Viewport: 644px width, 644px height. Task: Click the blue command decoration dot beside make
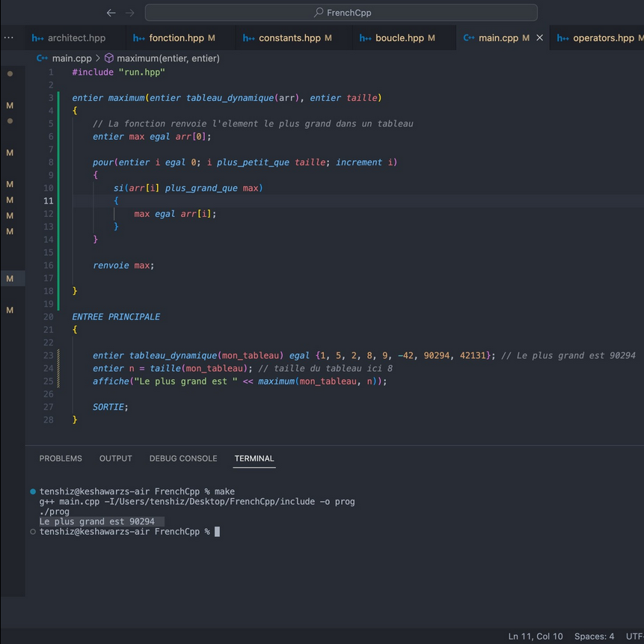[x=32, y=491]
